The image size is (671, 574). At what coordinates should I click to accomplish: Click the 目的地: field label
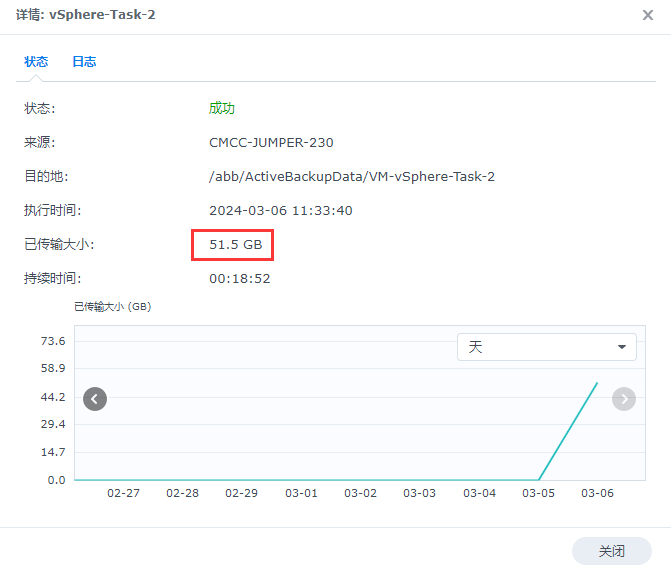click(46, 176)
